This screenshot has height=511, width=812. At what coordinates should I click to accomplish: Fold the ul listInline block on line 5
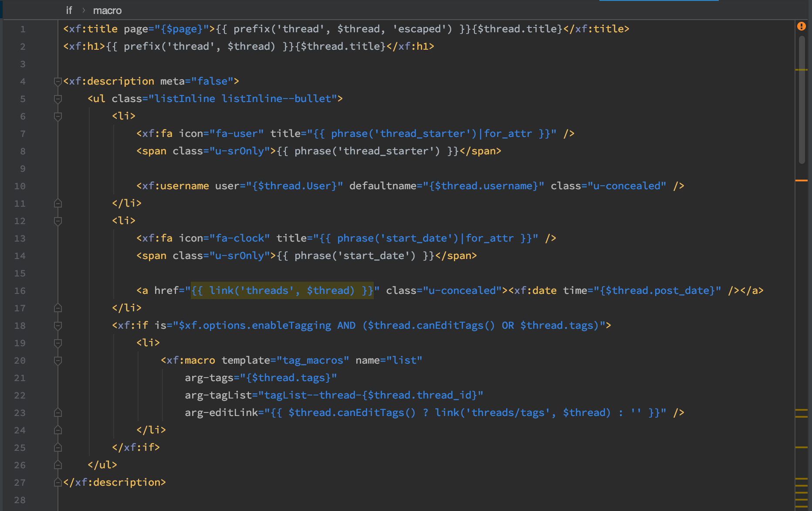point(58,99)
